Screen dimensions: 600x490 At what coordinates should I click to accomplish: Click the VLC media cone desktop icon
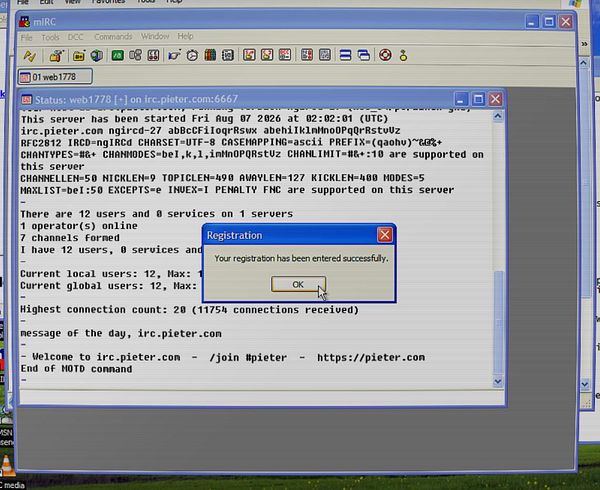click(x=8, y=467)
